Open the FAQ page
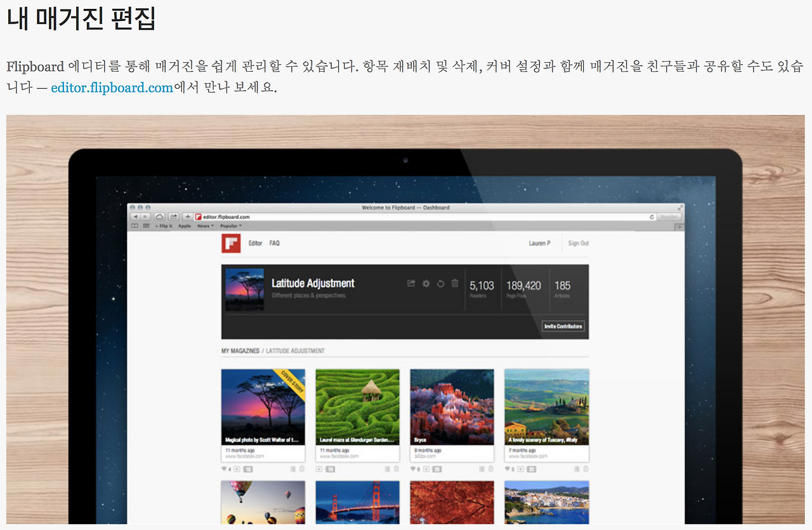The width and height of the screenshot is (812, 530). pos(274,244)
